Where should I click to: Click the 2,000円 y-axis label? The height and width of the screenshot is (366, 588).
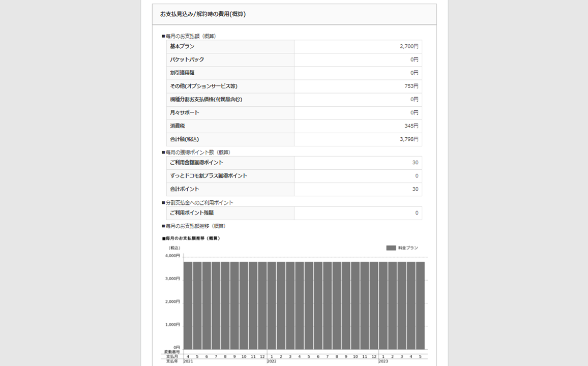[x=172, y=301]
